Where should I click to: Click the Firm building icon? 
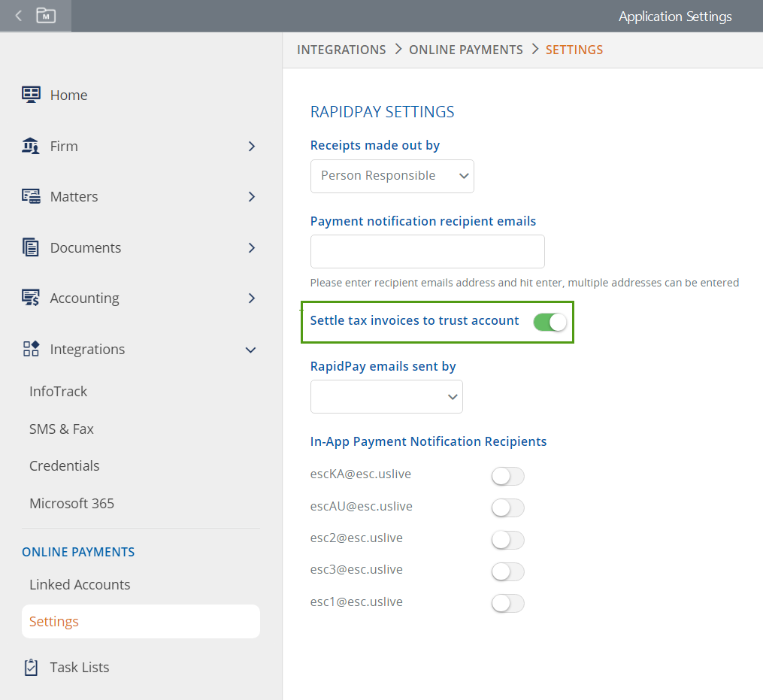click(x=31, y=146)
